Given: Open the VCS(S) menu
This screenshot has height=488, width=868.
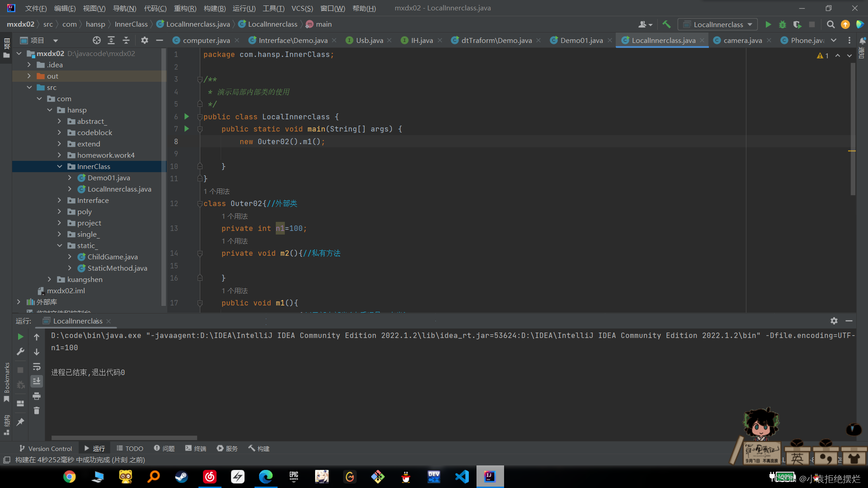Looking at the screenshot, I should tap(302, 8).
